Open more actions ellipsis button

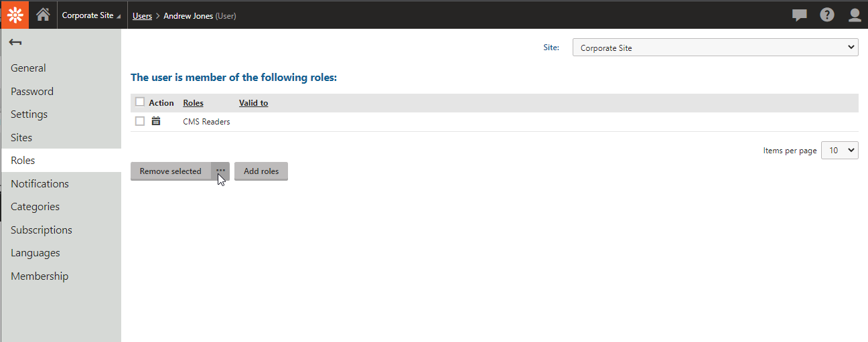220,171
